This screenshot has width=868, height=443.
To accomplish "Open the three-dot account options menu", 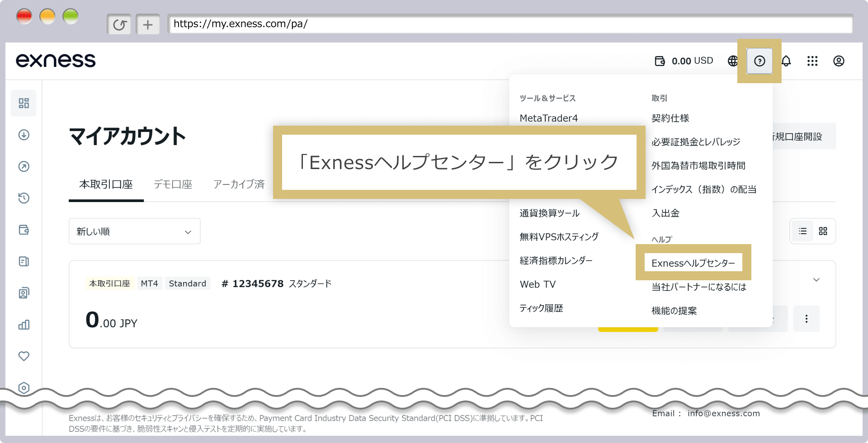I will 806,319.
